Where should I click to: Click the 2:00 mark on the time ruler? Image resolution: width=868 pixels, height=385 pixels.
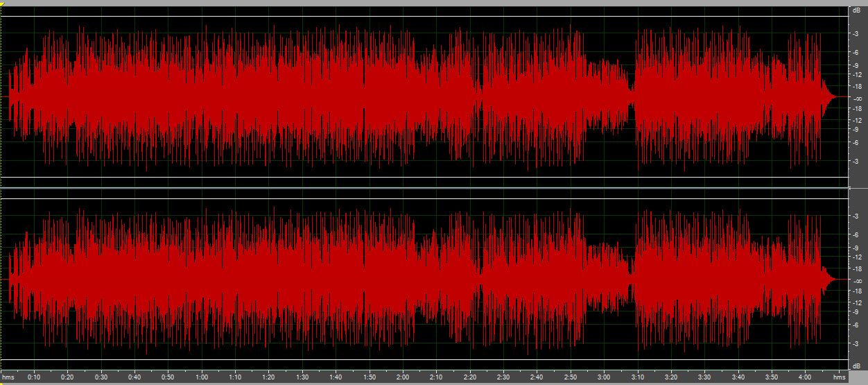pyautogui.click(x=403, y=377)
